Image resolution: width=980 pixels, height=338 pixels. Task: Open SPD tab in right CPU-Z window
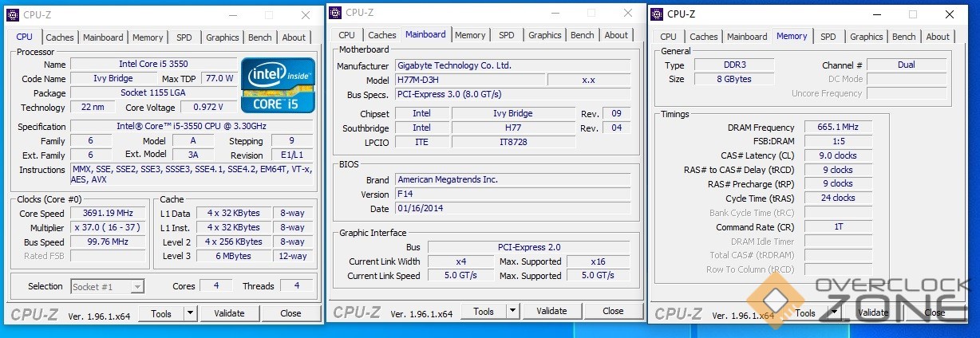[x=828, y=37]
